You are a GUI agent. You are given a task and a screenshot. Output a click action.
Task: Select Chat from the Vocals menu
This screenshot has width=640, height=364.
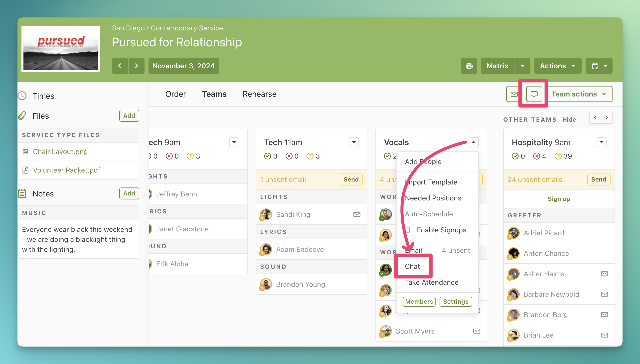412,266
